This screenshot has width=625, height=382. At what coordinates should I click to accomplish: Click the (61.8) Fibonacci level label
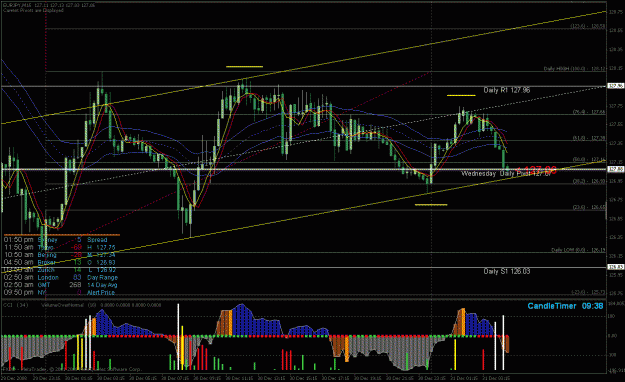click(589, 138)
